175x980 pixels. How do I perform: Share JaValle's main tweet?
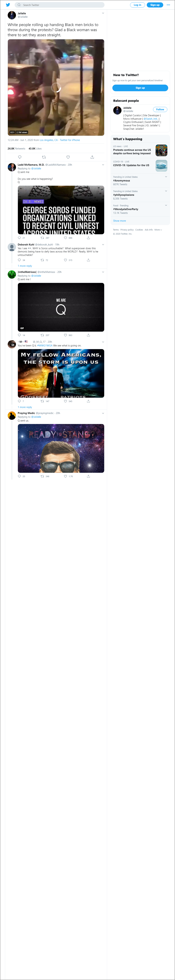click(x=92, y=157)
